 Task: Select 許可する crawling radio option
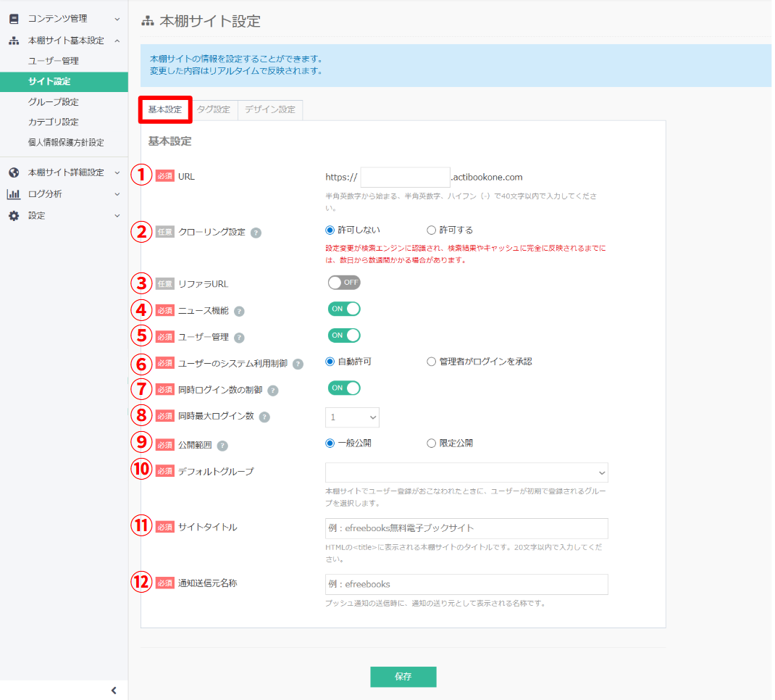point(432,230)
